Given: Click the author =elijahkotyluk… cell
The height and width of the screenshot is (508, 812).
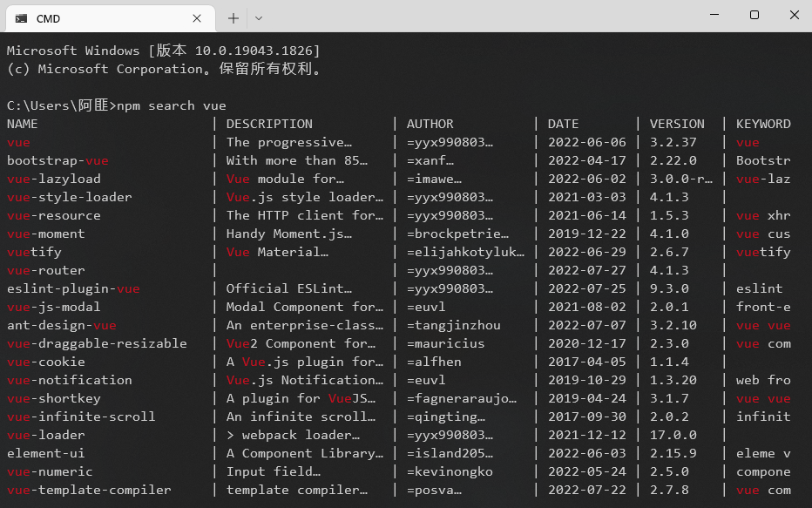Looking at the screenshot, I should pos(465,252).
